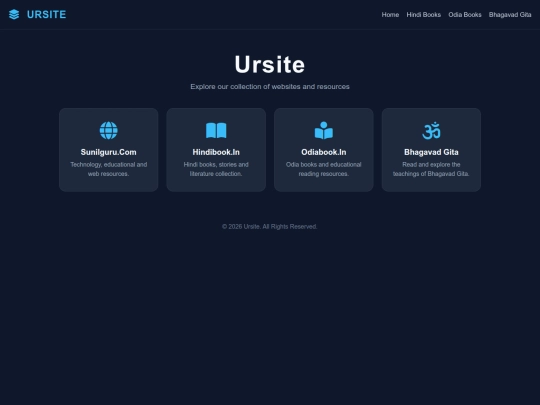Visit the Odiabook.In card title
The image size is (540, 405).
click(324, 152)
